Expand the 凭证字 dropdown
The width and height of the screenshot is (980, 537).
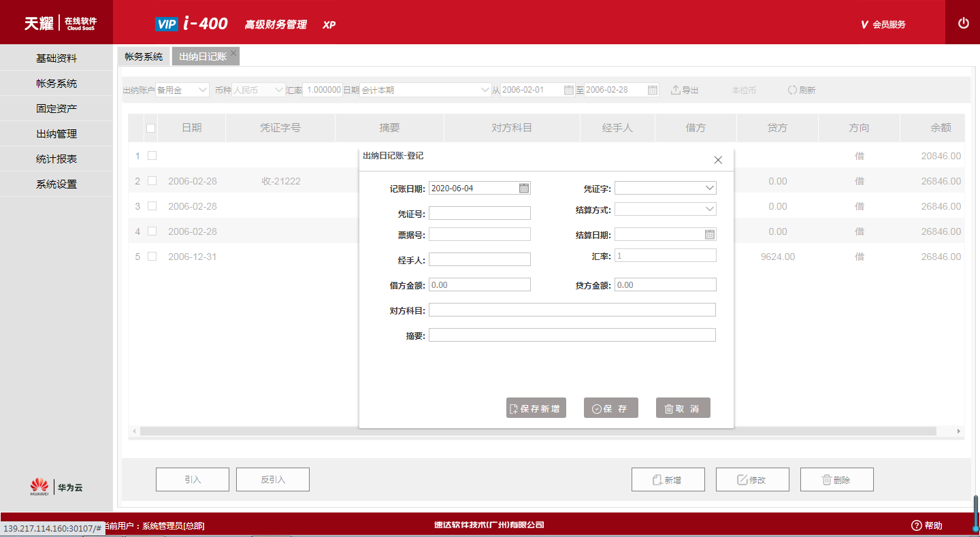pyautogui.click(x=710, y=188)
